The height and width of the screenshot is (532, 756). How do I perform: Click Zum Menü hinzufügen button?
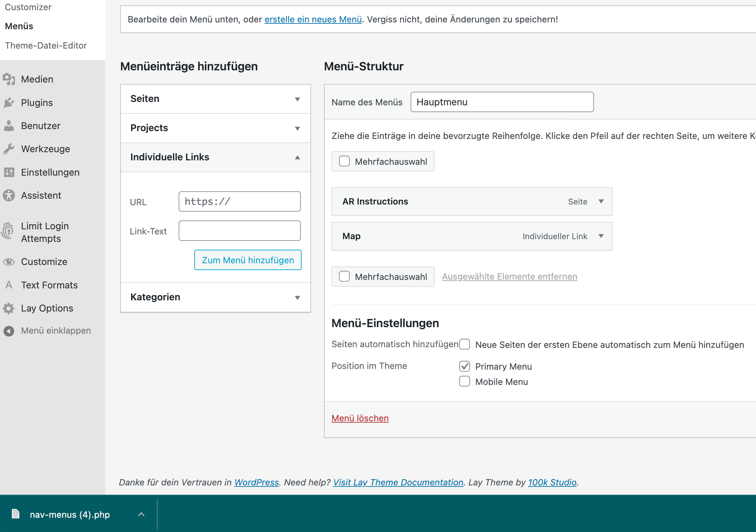point(248,260)
